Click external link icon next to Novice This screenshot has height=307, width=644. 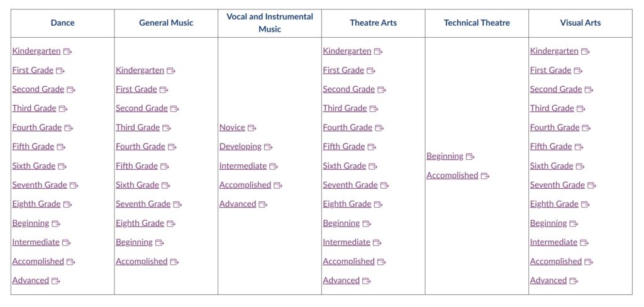coord(252,128)
